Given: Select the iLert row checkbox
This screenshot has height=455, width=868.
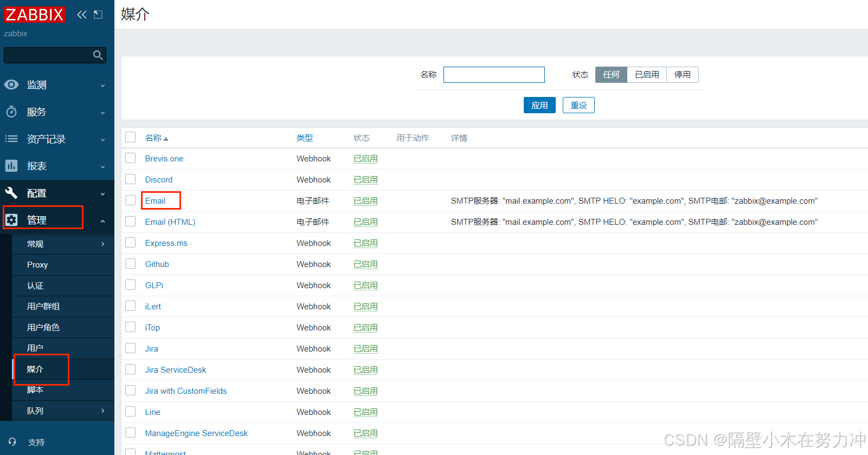Looking at the screenshot, I should pos(131,306).
